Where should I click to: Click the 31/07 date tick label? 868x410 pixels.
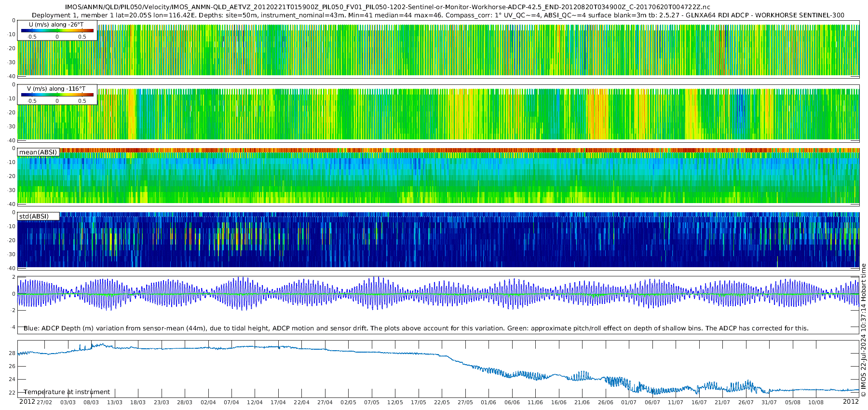click(x=769, y=402)
